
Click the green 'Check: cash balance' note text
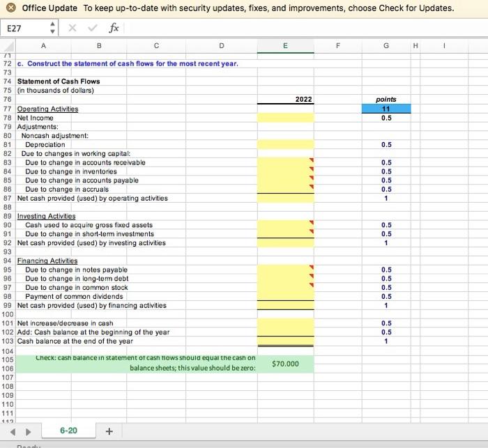[x=145, y=363]
